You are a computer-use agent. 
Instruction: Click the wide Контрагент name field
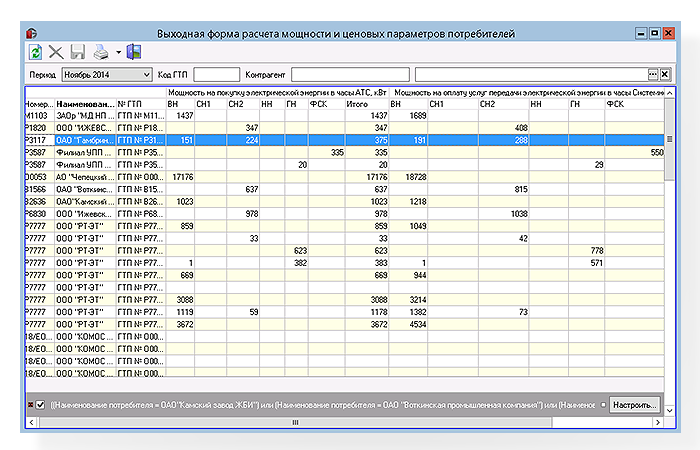tap(531, 75)
